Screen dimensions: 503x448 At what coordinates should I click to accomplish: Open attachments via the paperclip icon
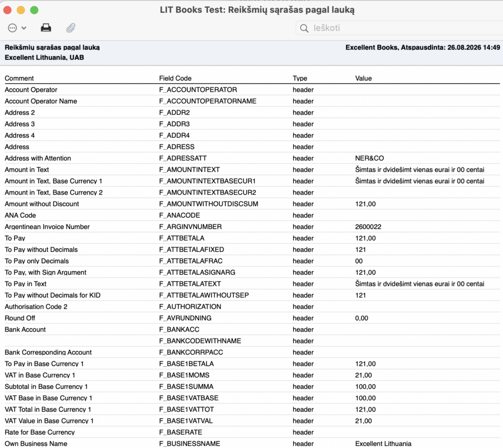(x=71, y=28)
